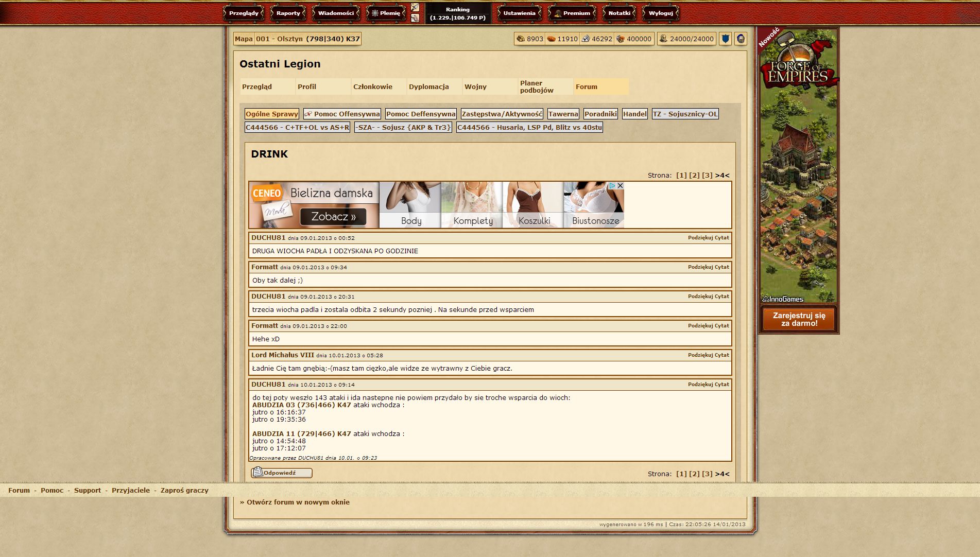
Task: Click the Odpowiedź reply button
Action: tap(281, 473)
